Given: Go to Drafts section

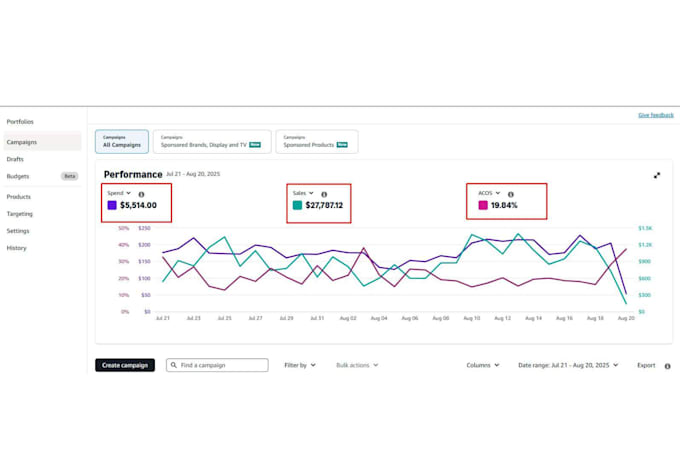Looking at the screenshot, I should (15, 159).
